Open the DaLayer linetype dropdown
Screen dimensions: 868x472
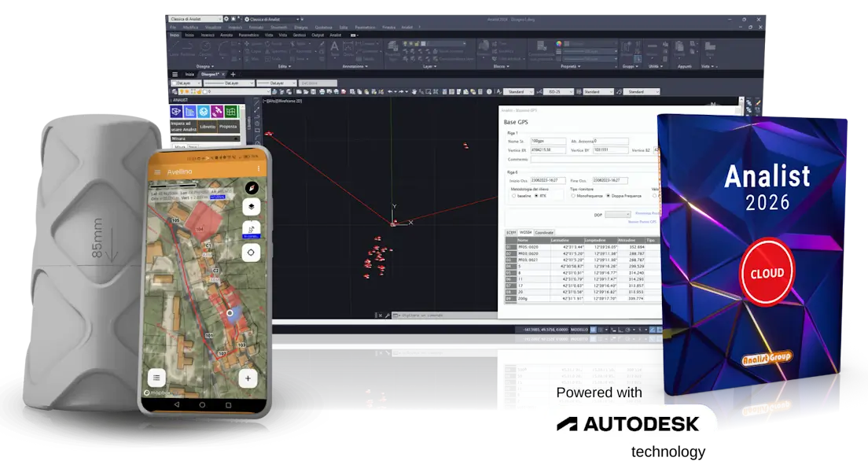click(229, 83)
